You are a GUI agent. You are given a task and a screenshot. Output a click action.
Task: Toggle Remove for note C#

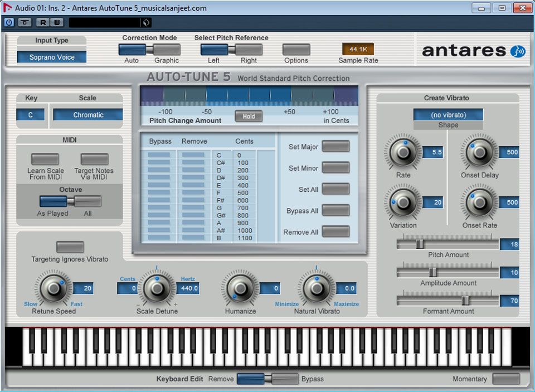coord(193,162)
